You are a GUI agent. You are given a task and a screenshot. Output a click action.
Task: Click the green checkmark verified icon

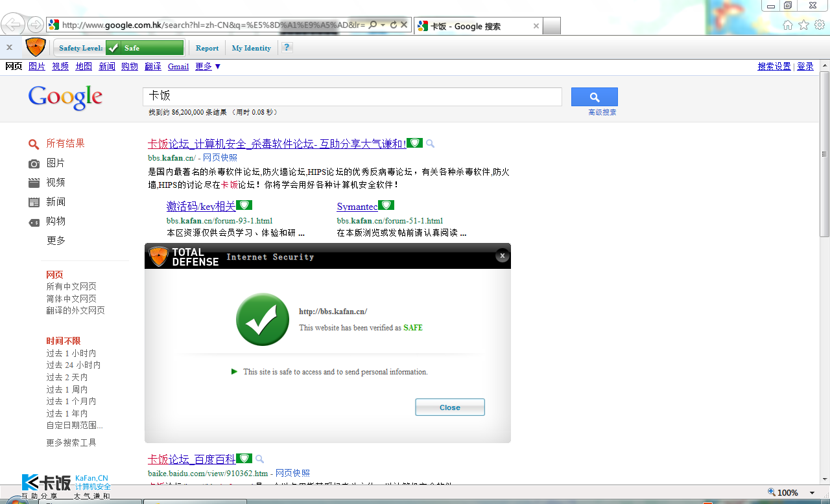pyautogui.click(x=263, y=319)
